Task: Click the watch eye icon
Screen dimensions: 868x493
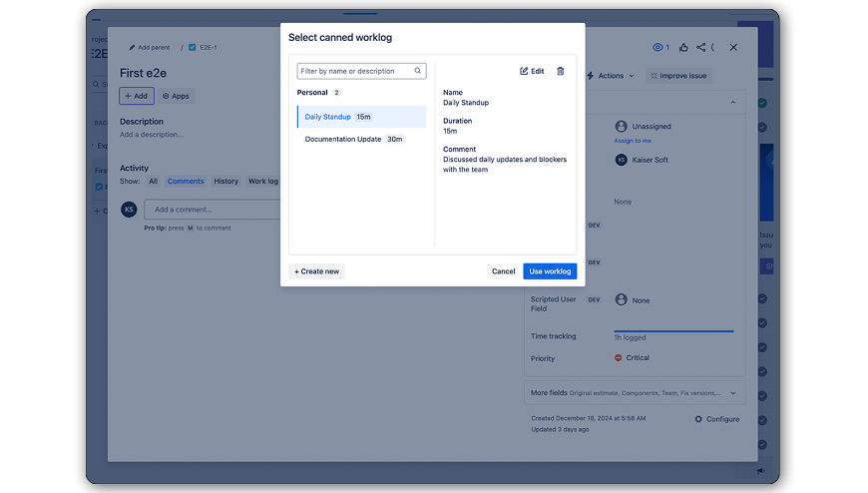Action: pyautogui.click(x=657, y=47)
